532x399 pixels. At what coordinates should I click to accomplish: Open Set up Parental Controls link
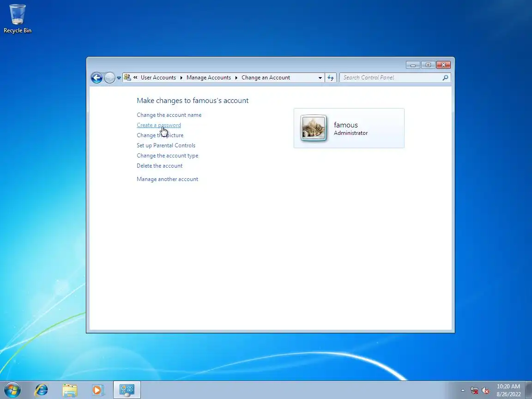166,145
